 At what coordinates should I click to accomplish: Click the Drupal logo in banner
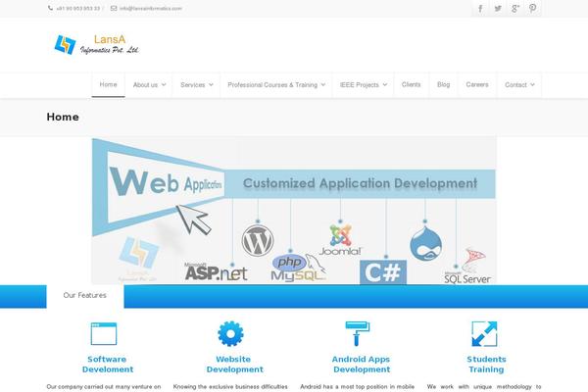click(425, 244)
